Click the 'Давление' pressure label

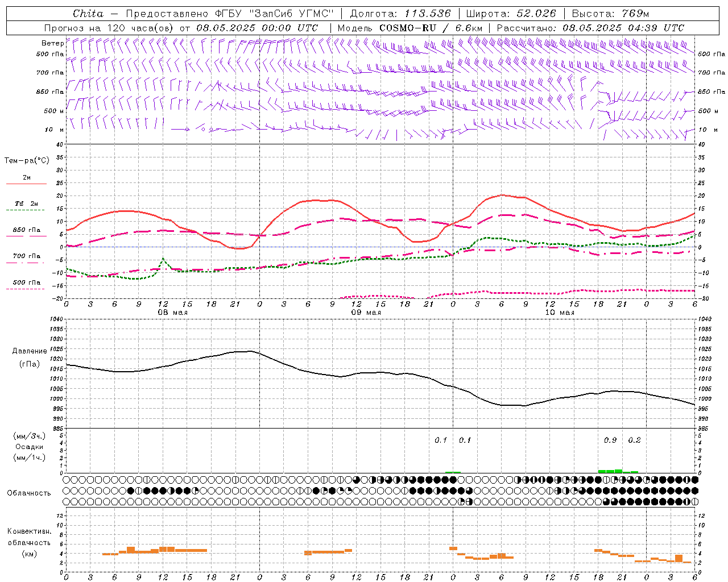29,351
